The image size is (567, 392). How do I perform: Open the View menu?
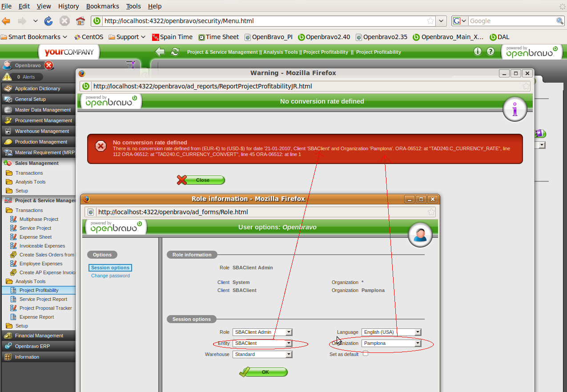[x=44, y=6]
